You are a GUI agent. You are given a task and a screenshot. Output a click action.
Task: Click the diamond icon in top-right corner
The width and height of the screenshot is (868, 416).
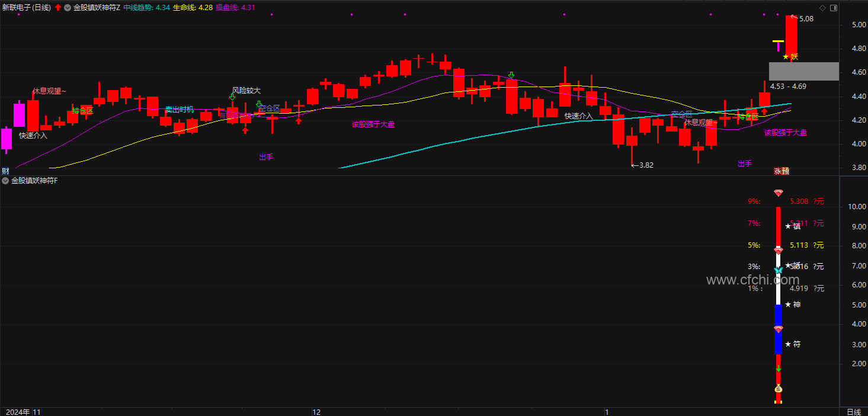pos(822,7)
